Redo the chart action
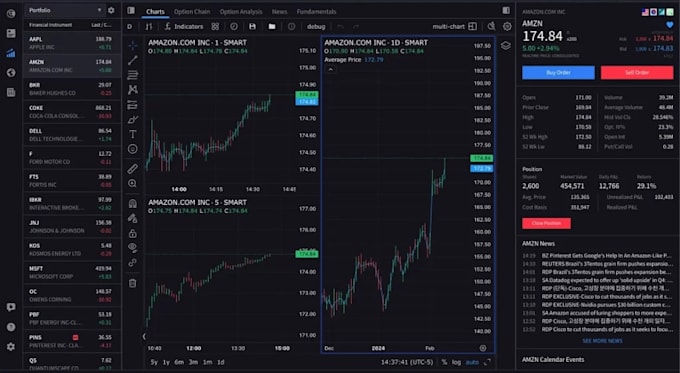680x373 pixels. pos(356,26)
